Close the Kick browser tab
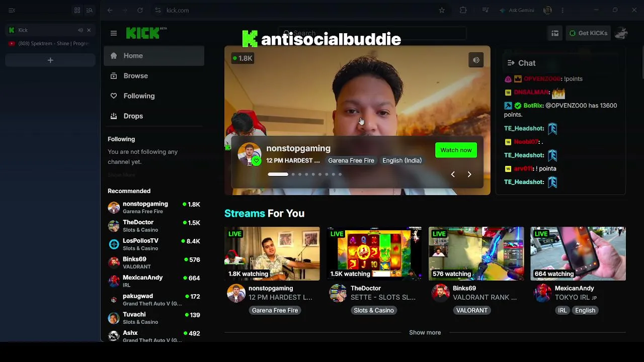Viewport: 644px width, 362px height. (89, 30)
